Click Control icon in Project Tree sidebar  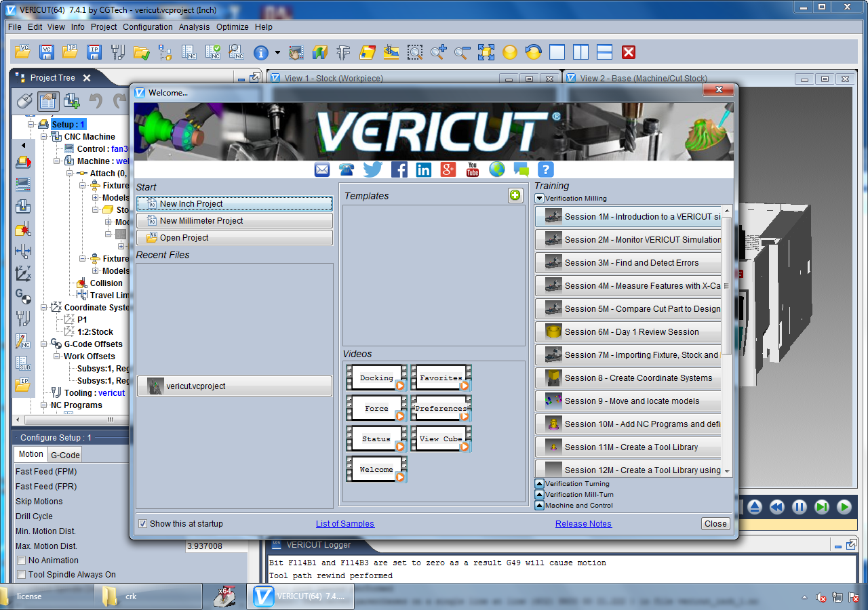(23, 184)
